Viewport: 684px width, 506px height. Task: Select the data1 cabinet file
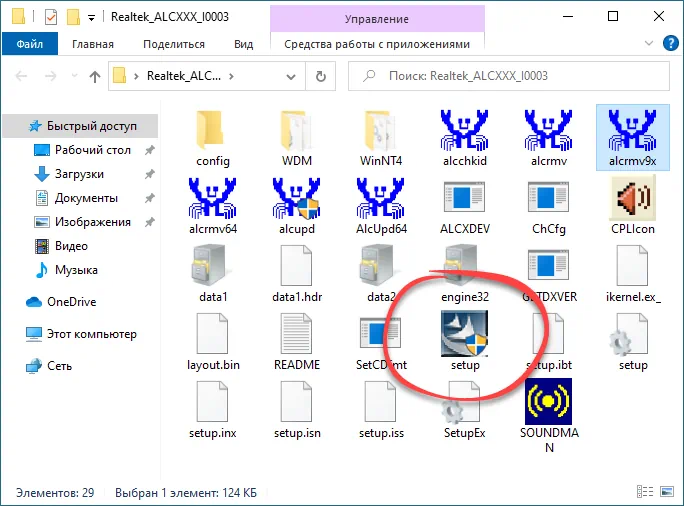212,274
